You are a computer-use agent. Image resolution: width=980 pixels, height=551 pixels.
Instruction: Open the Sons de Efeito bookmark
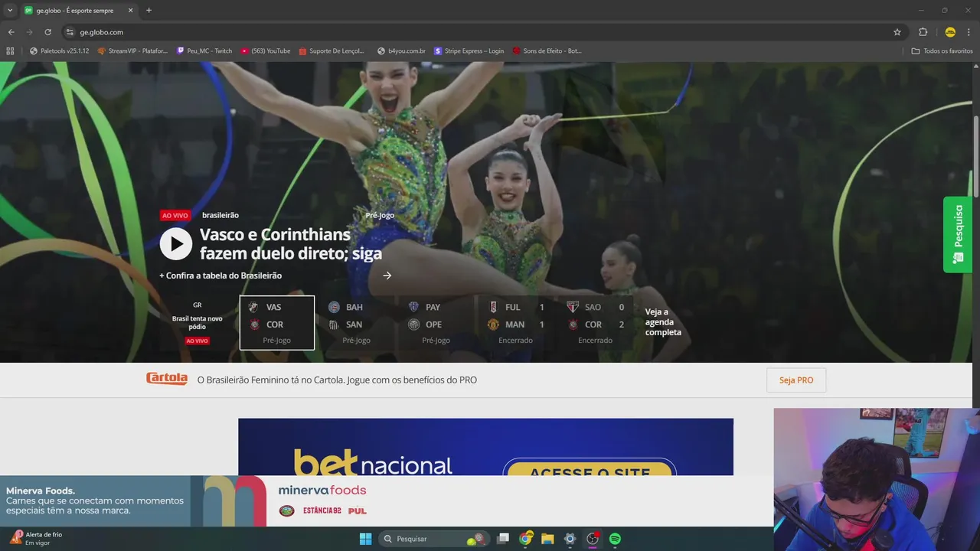[x=547, y=51]
